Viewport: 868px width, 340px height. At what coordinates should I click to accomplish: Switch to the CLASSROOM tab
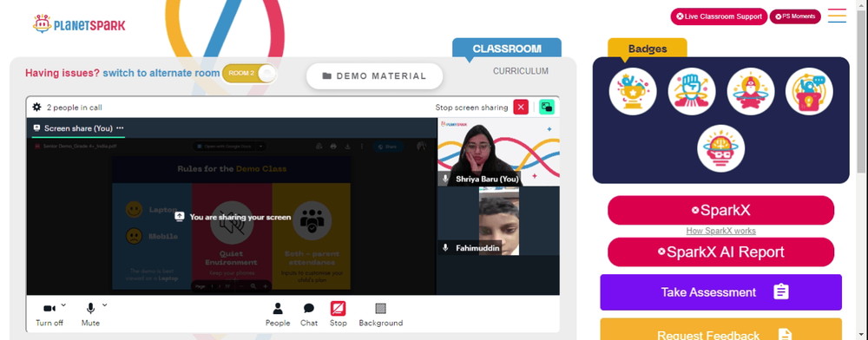[507, 49]
